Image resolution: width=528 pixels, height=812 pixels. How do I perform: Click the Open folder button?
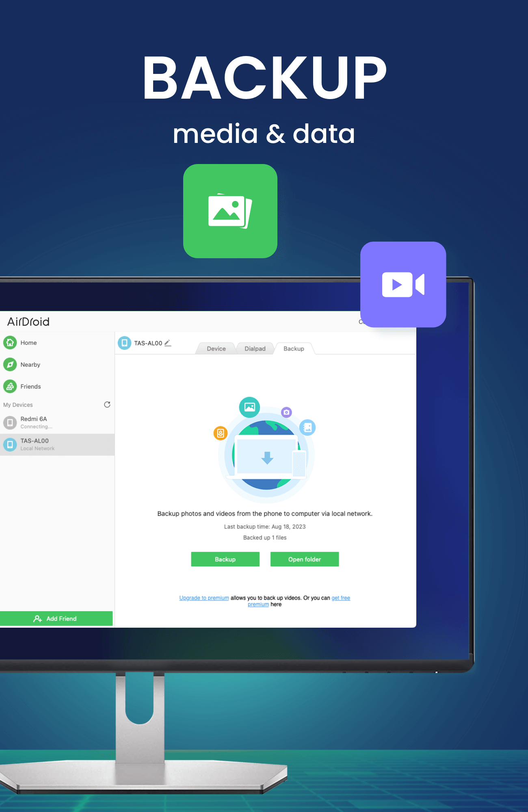(305, 559)
